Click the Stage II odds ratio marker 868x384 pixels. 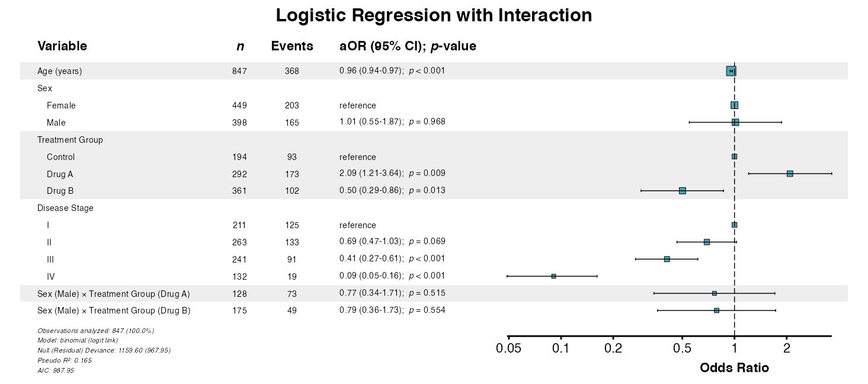[707, 242]
